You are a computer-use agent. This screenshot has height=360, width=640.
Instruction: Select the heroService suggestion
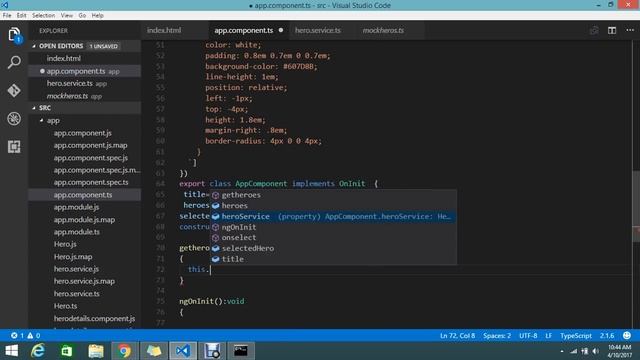333,216
